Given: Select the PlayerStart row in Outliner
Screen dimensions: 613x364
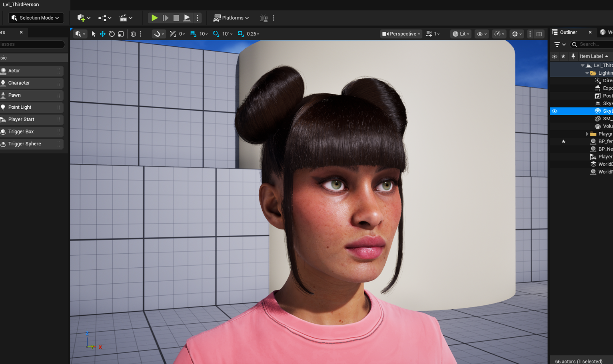Looking at the screenshot, I should pyautogui.click(x=581, y=157).
